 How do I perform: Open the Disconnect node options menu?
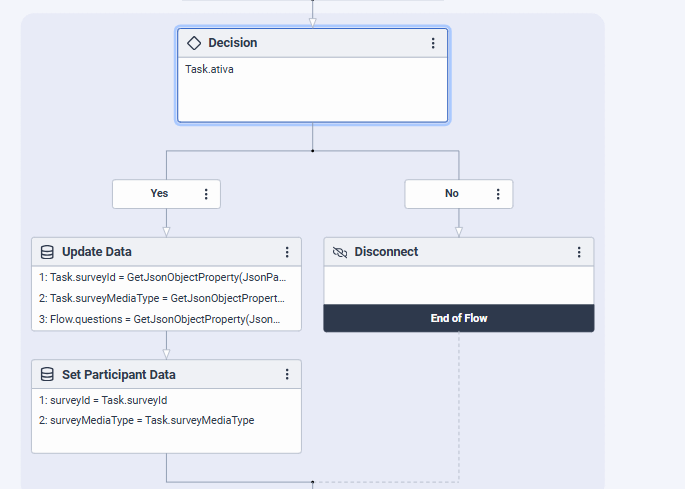[x=579, y=252]
